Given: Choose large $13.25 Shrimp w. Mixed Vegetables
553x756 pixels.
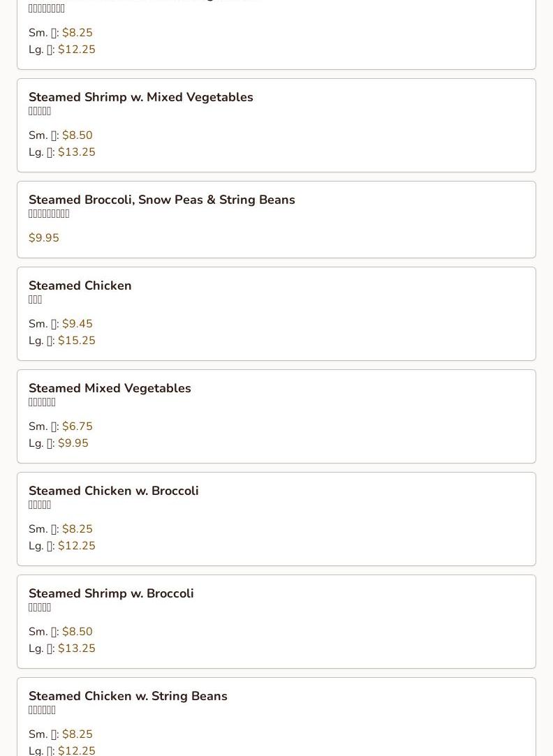Looking at the screenshot, I should [x=76, y=152].
